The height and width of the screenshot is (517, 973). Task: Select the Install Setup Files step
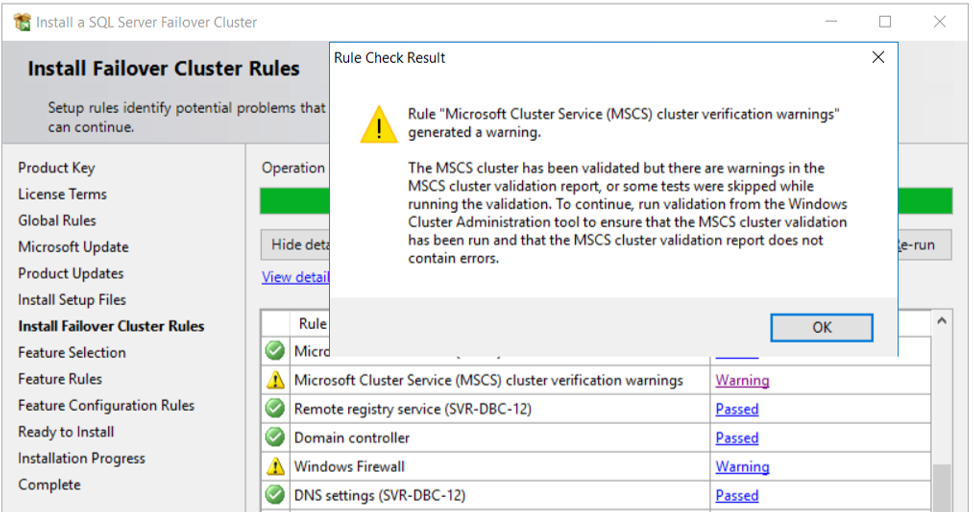pyautogui.click(x=72, y=300)
